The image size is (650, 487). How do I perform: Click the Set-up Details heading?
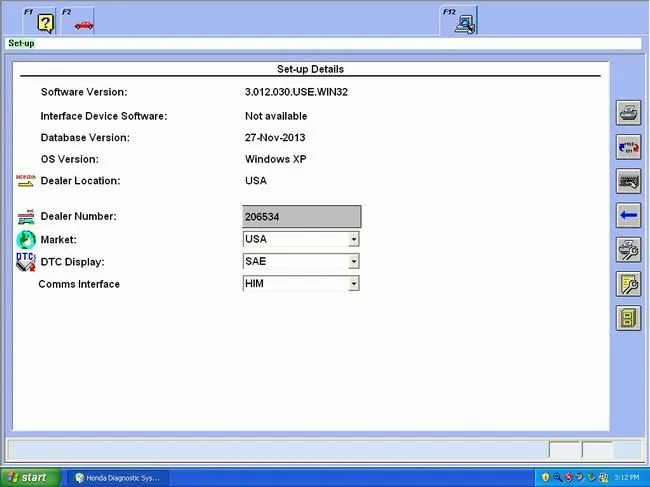point(310,69)
